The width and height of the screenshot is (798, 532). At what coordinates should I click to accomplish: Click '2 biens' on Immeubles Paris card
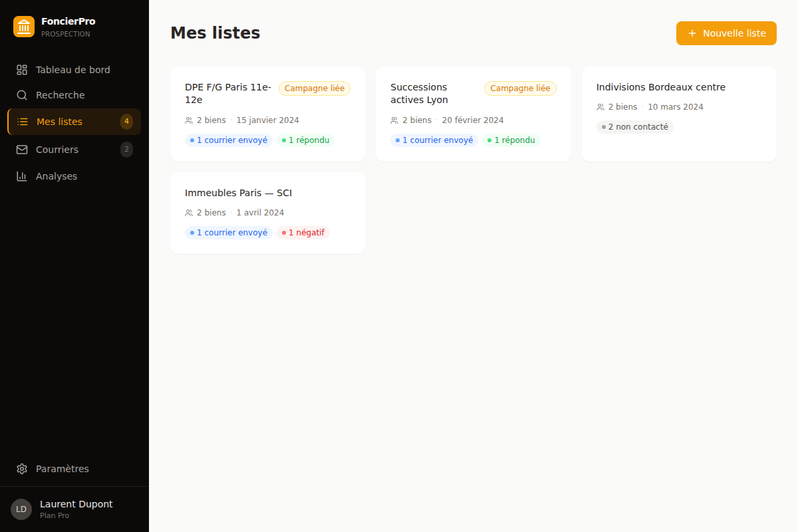(x=211, y=213)
